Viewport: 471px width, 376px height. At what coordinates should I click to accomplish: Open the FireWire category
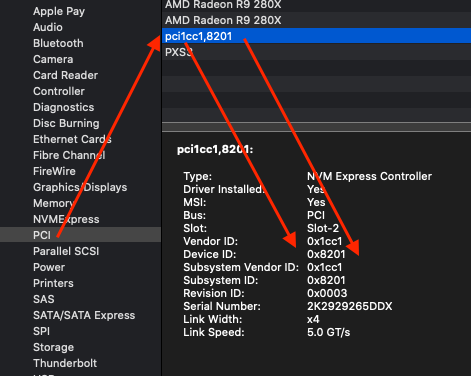click(54, 171)
